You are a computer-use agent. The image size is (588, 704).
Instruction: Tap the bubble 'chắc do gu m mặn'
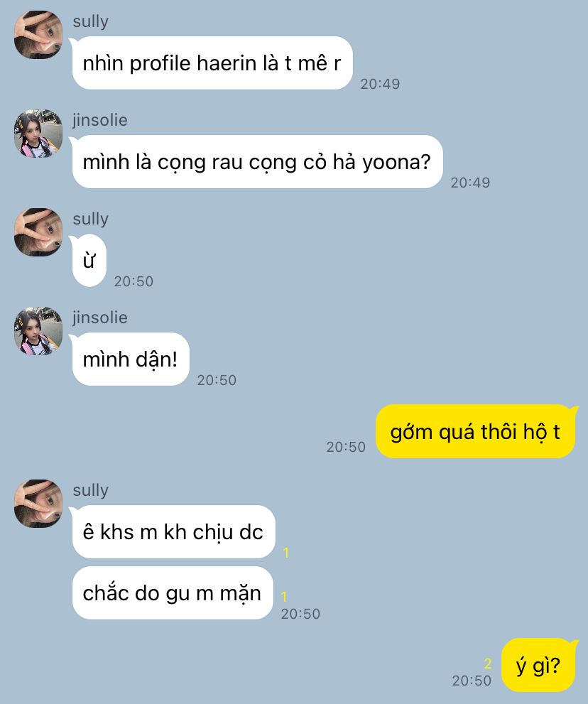[173, 592]
